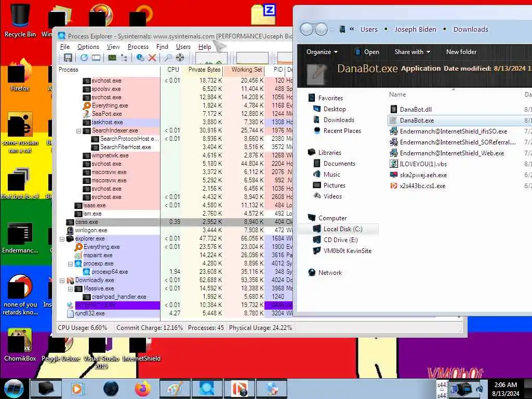Open the Organize dropdown
The image size is (532, 399).
click(322, 52)
